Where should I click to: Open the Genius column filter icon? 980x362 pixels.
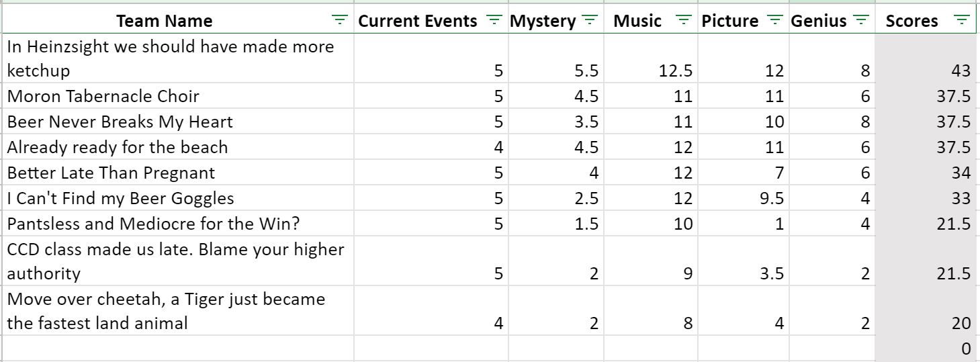click(860, 21)
